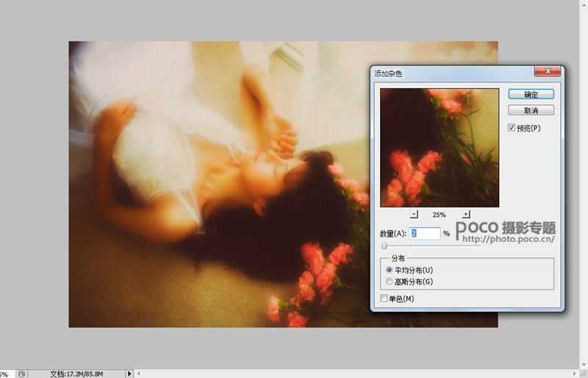
Task: Click the 25% preview zoom level label
Action: pyautogui.click(x=439, y=215)
